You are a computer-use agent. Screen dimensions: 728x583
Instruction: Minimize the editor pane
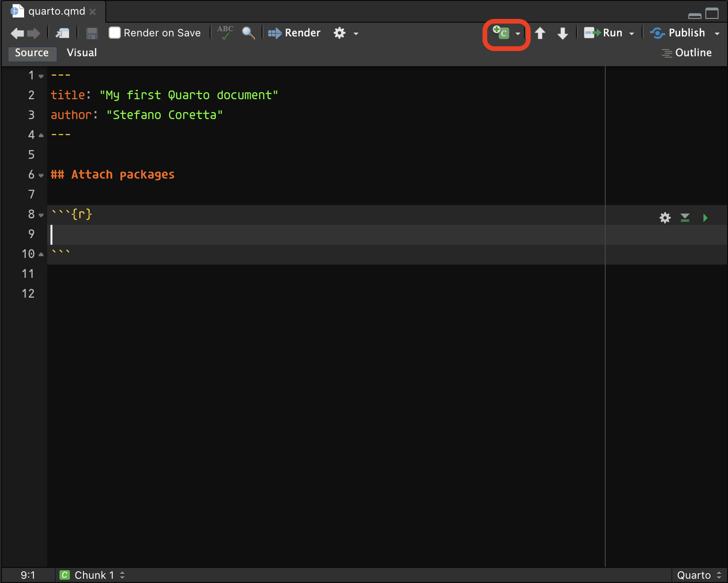pos(695,16)
